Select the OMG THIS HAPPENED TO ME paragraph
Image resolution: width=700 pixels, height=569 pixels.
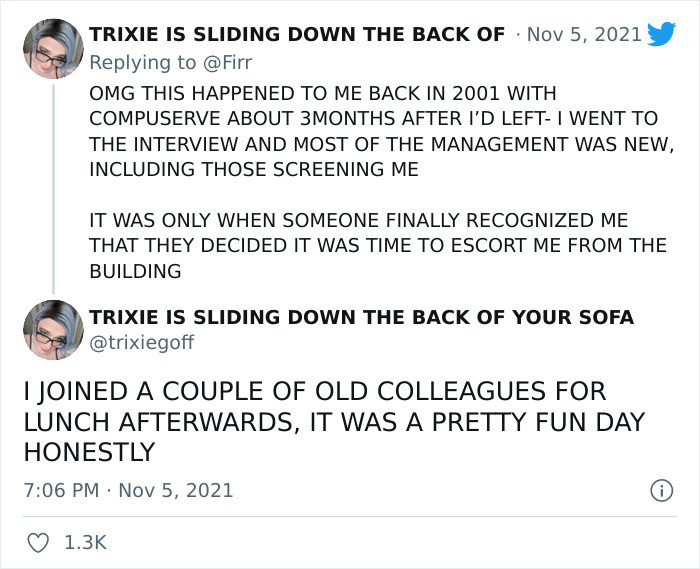point(382,131)
